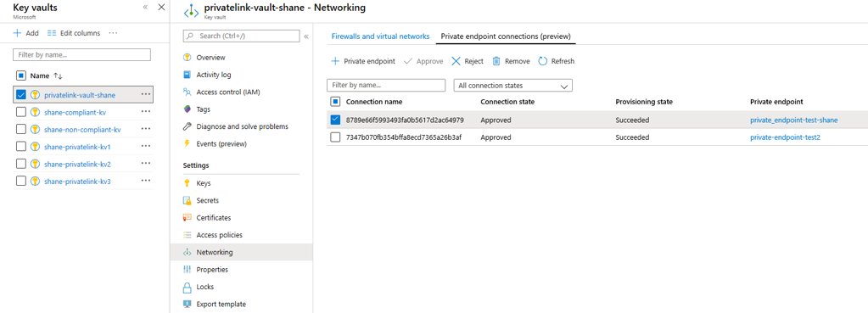The height and width of the screenshot is (313, 868).
Task: Uncheck the privatelink-vault-shane checkbox
Action: [x=21, y=94]
